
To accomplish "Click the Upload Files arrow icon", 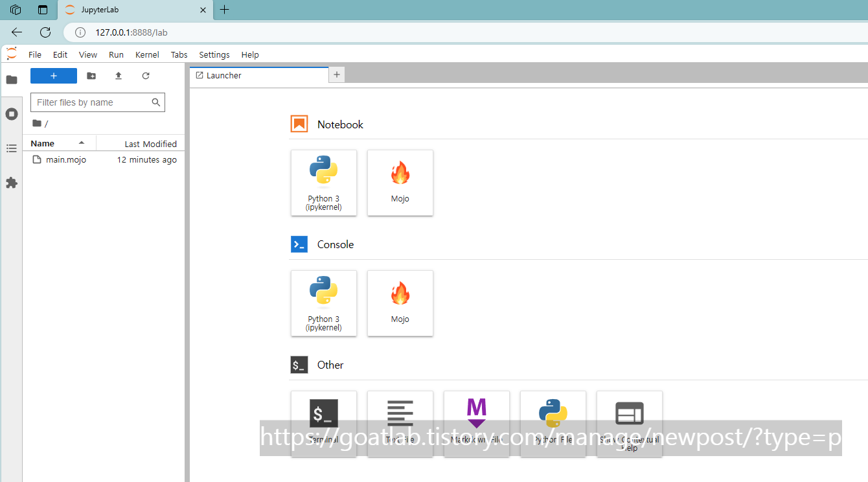I will (119, 76).
